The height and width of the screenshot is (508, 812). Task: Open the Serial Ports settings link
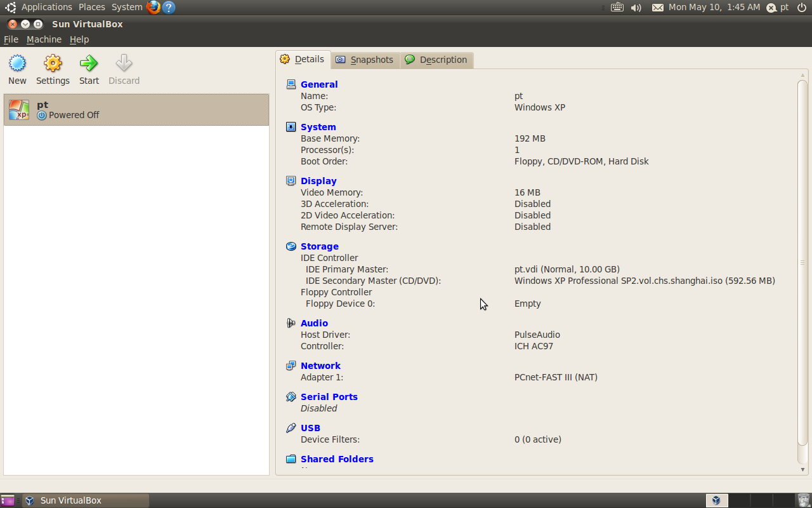329,397
